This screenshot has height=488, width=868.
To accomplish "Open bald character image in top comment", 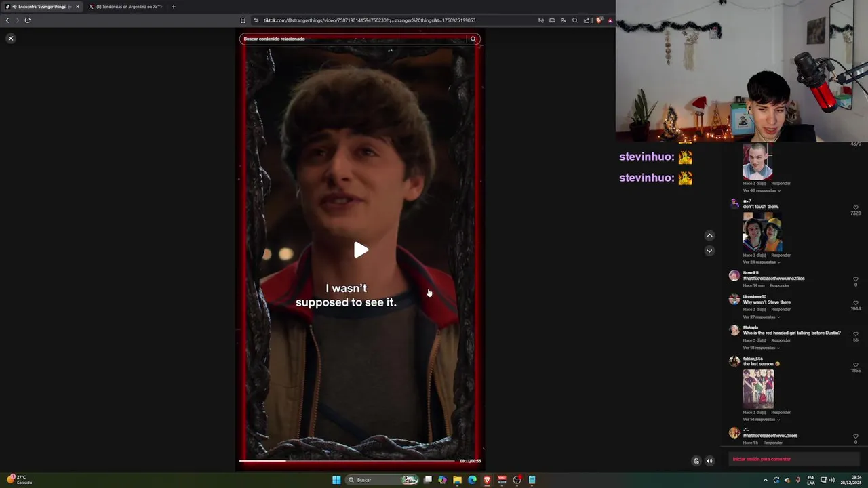I will (757, 161).
